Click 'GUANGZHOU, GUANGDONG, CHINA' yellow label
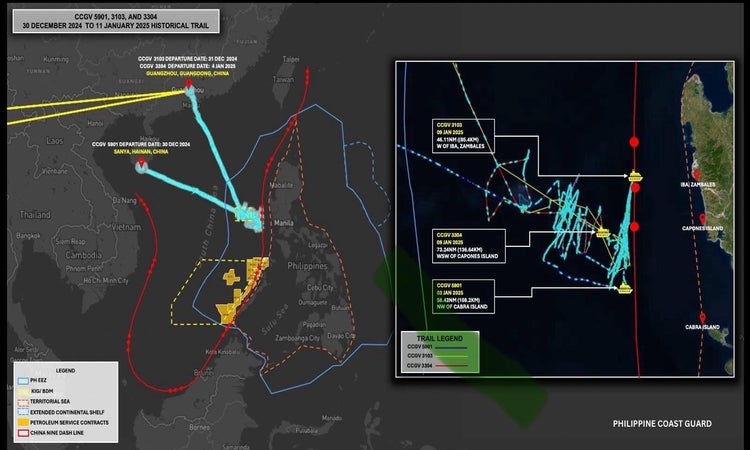Screen dimensions: 750x450 (188, 74)
